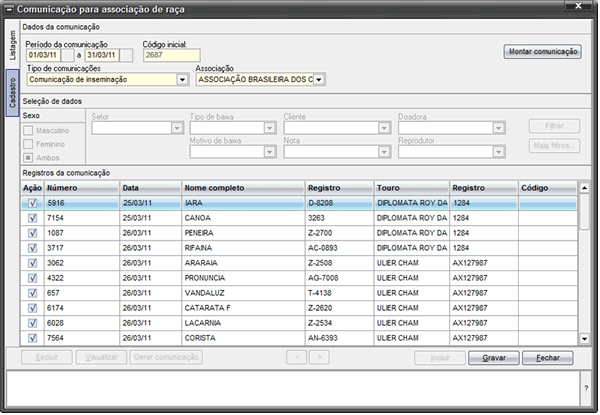This screenshot has height=415, width=600.
Task: Select the registro cell AN-6393
Action: 339,338
